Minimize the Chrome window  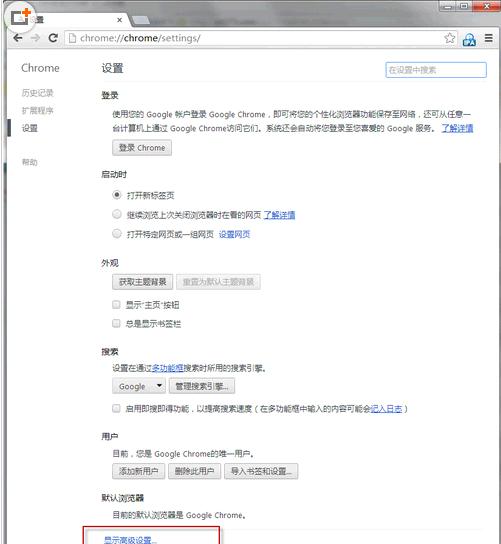click(448, 6)
